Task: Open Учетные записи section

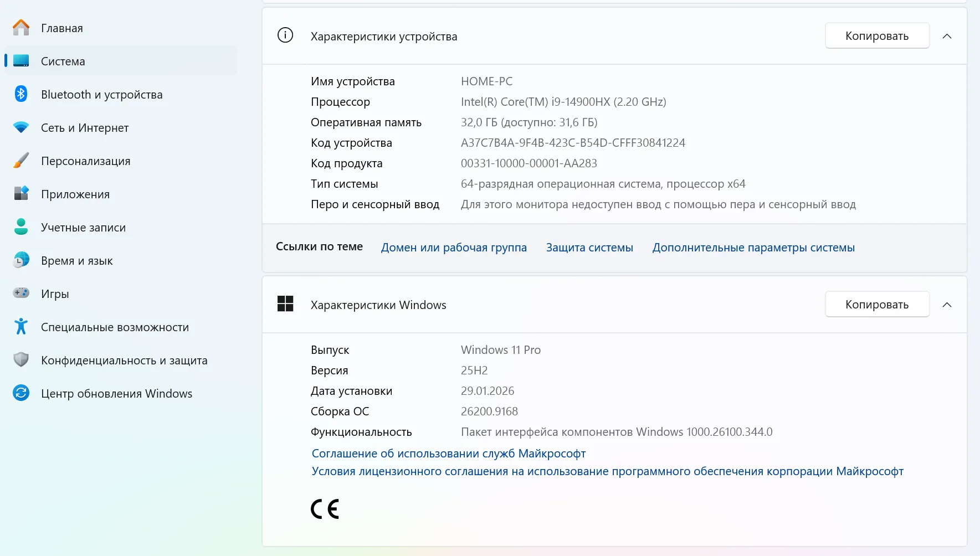Action: tap(121, 227)
